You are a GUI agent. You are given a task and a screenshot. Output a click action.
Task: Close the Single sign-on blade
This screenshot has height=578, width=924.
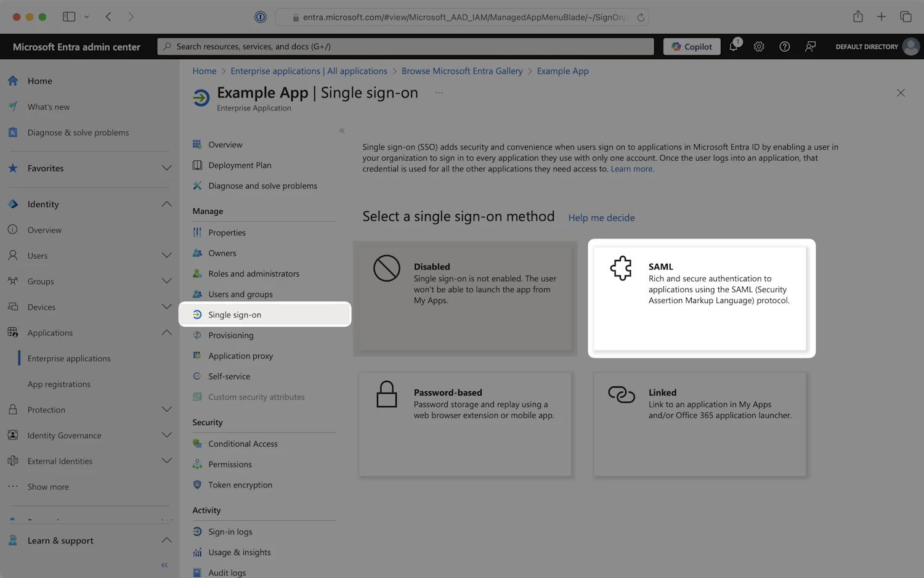click(x=901, y=92)
